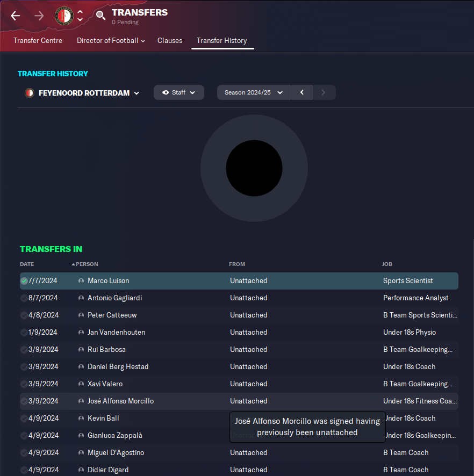Tick the Didier Digard row checkbox
Viewport: 474px width, 476px height.
pyautogui.click(x=24, y=470)
